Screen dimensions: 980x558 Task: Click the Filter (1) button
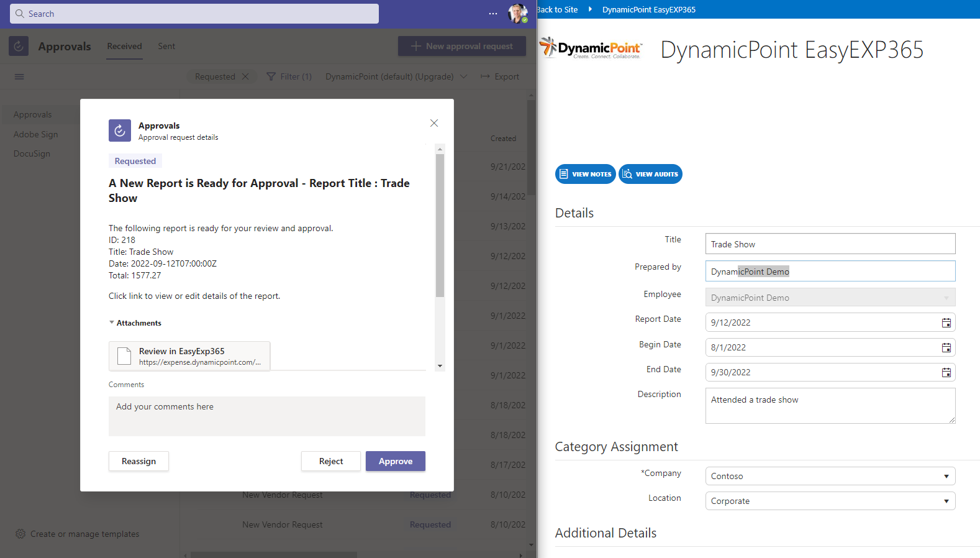pyautogui.click(x=289, y=76)
